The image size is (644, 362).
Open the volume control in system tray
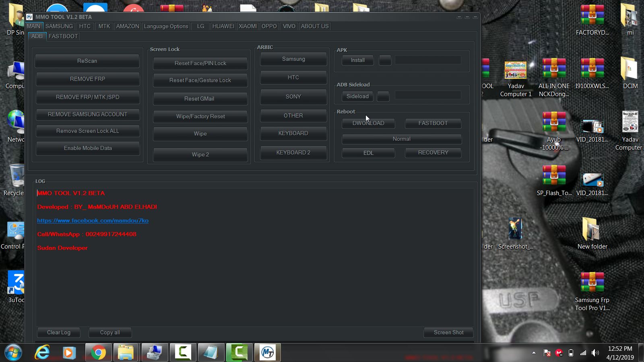point(595,353)
